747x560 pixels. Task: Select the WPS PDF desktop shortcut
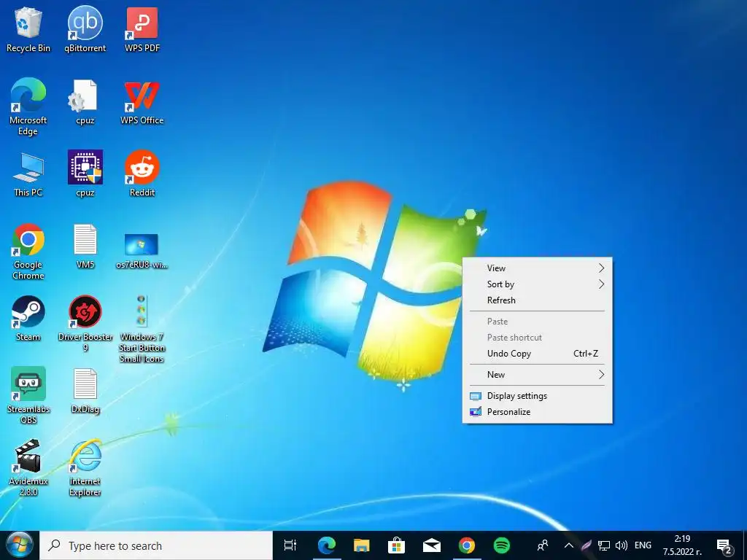click(x=142, y=29)
